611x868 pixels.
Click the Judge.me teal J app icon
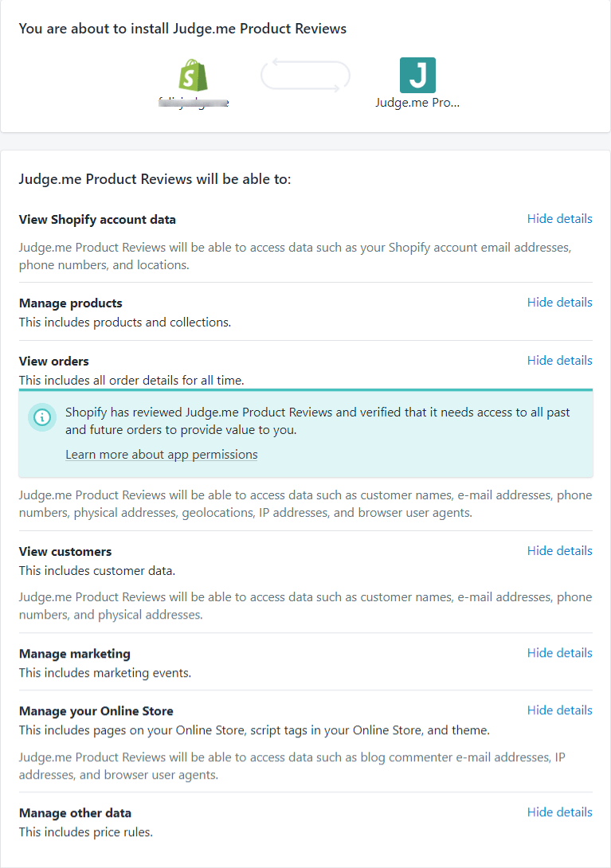coord(417,76)
